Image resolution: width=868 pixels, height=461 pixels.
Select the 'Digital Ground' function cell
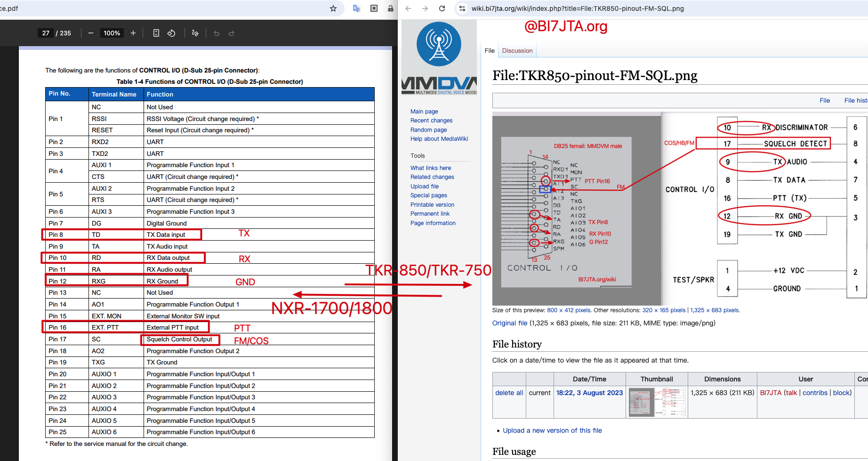tap(167, 223)
